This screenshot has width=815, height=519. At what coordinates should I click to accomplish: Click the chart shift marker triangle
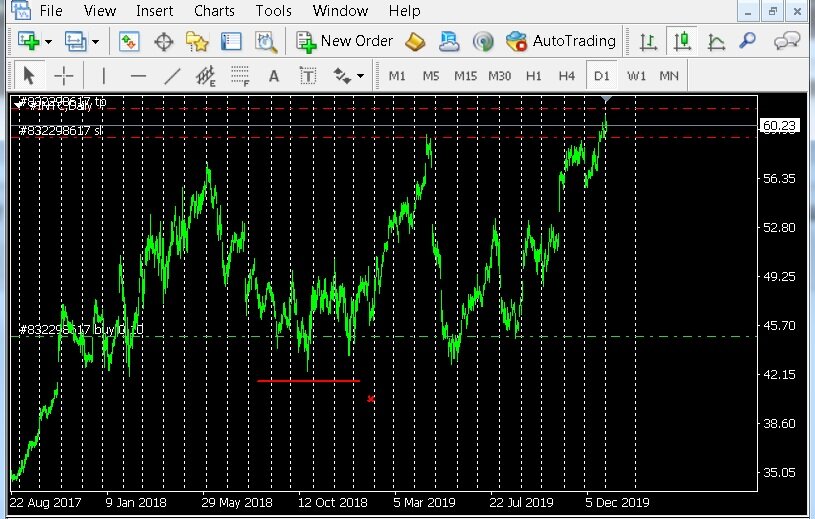(x=606, y=99)
